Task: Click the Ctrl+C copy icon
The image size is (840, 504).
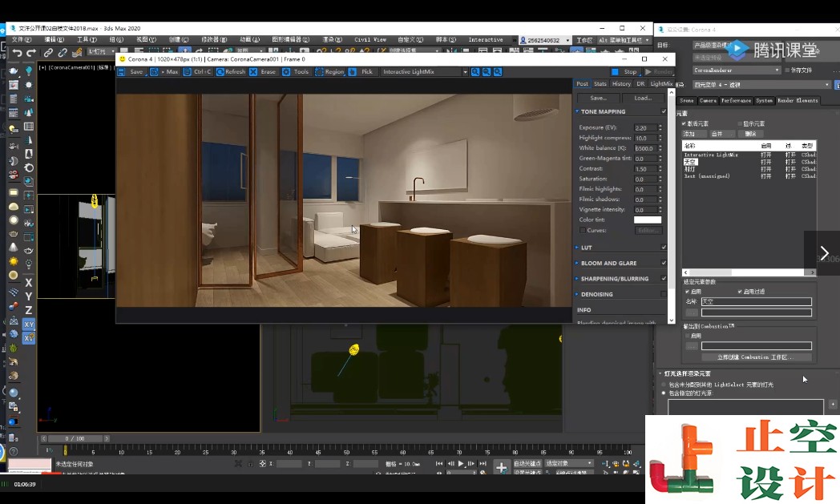Action: [187, 72]
